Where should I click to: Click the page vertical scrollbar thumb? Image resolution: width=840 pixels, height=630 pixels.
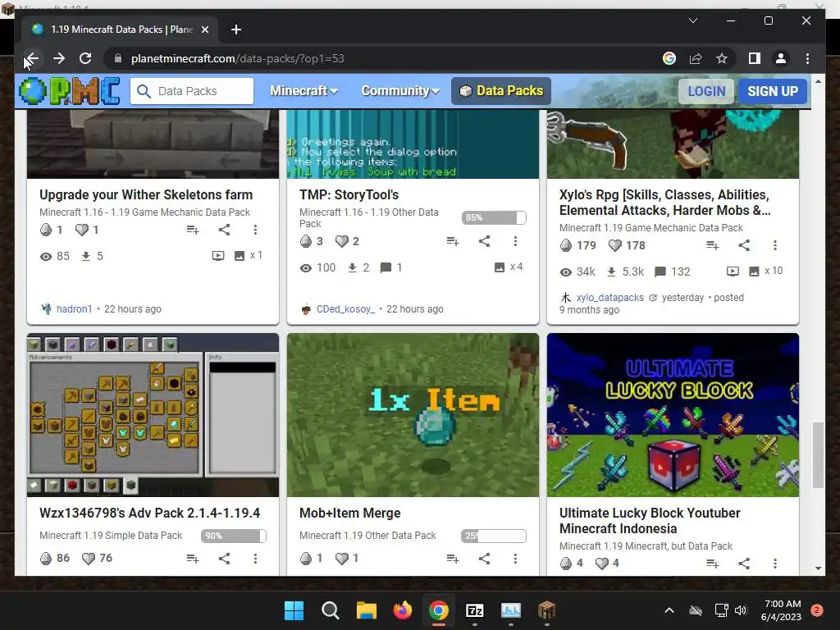pos(818,455)
